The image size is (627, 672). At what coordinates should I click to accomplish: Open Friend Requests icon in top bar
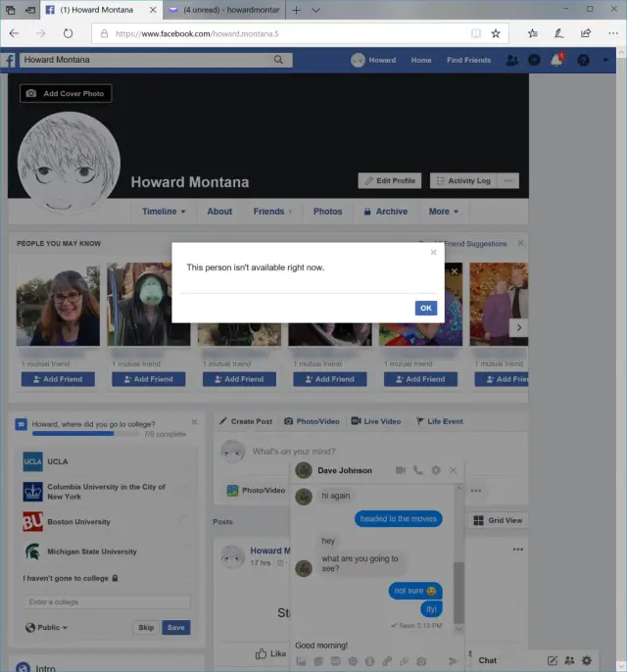511,60
